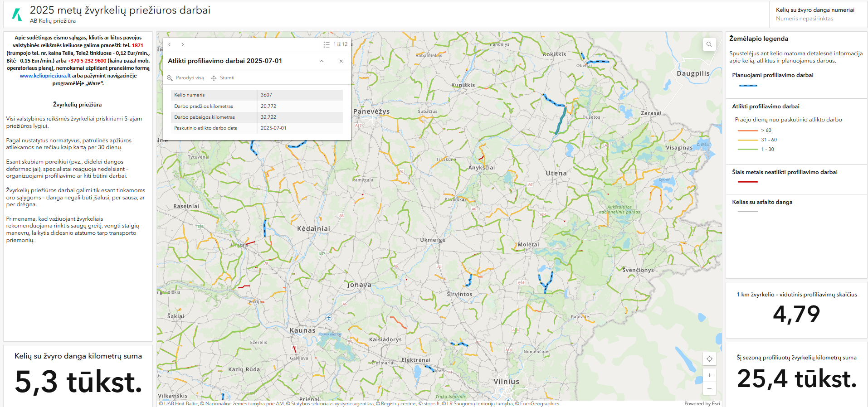Click the Rokiškis town label on map

tap(554, 54)
